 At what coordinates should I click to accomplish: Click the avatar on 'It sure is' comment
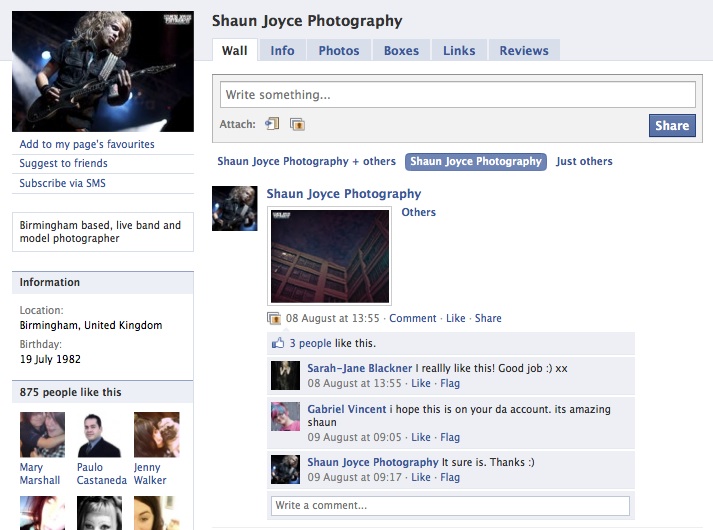pyautogui.click(x=286, y=470)
